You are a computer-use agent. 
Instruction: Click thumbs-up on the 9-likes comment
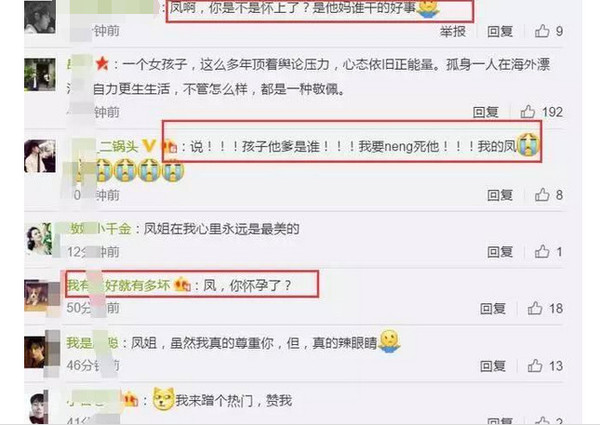[x=542, y=31]
